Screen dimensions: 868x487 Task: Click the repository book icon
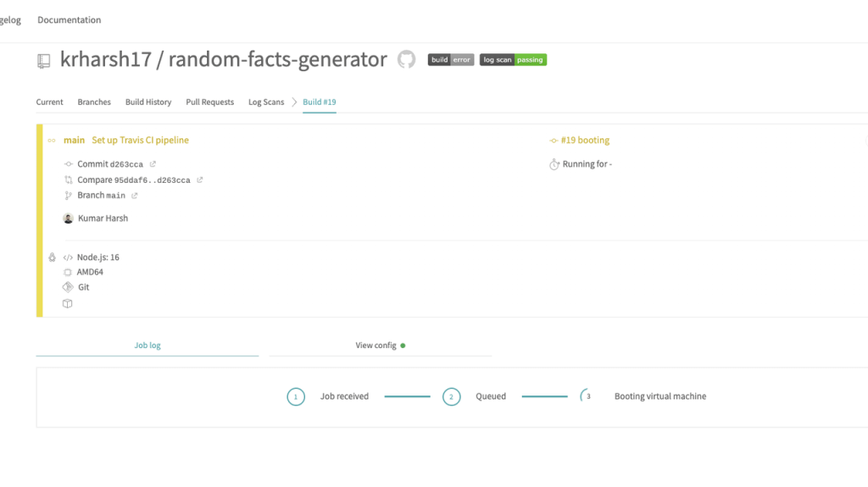(44, 60)
